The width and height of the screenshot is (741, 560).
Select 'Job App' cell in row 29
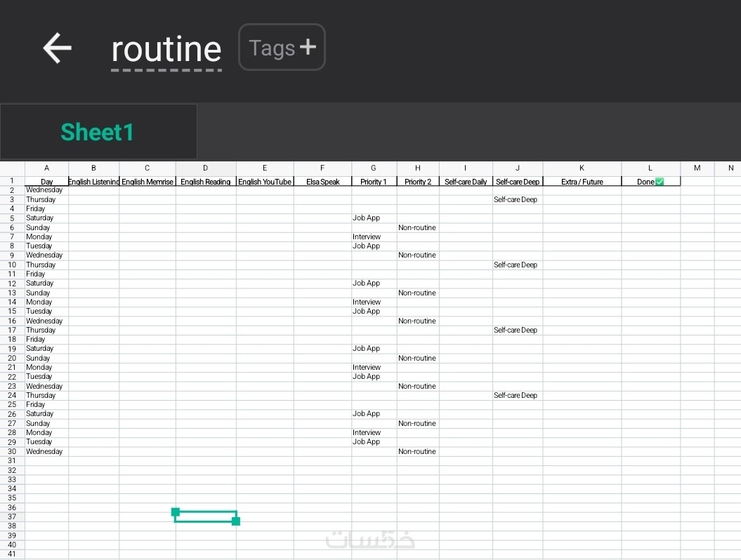pos(374,442)
